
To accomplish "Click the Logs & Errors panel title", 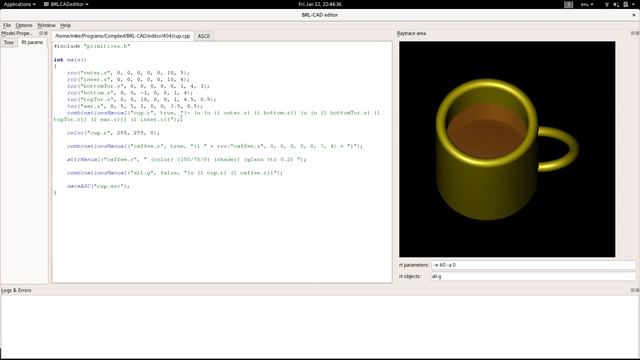I will tap(16, 290).
